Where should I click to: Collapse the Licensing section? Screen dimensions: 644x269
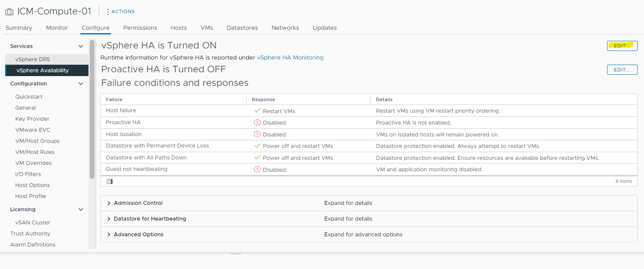click(81, 210)
